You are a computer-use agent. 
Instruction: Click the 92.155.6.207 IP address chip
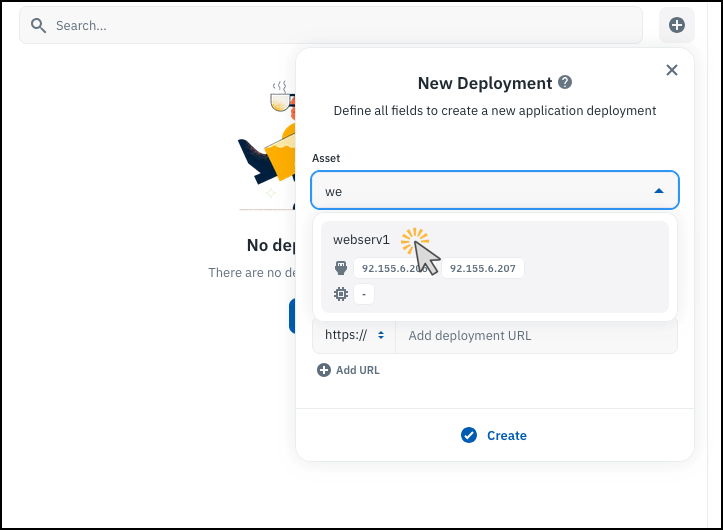point(483,268)
